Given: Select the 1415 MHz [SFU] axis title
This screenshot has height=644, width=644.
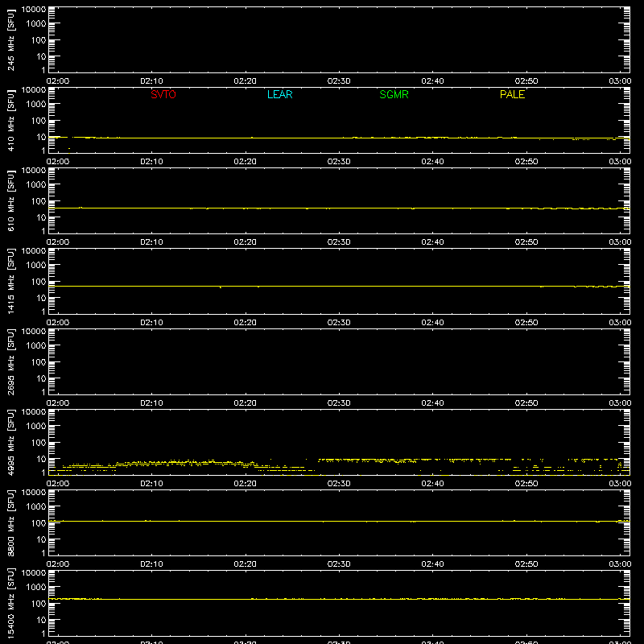Looking at the screenshot, I should tap(10, 281).
